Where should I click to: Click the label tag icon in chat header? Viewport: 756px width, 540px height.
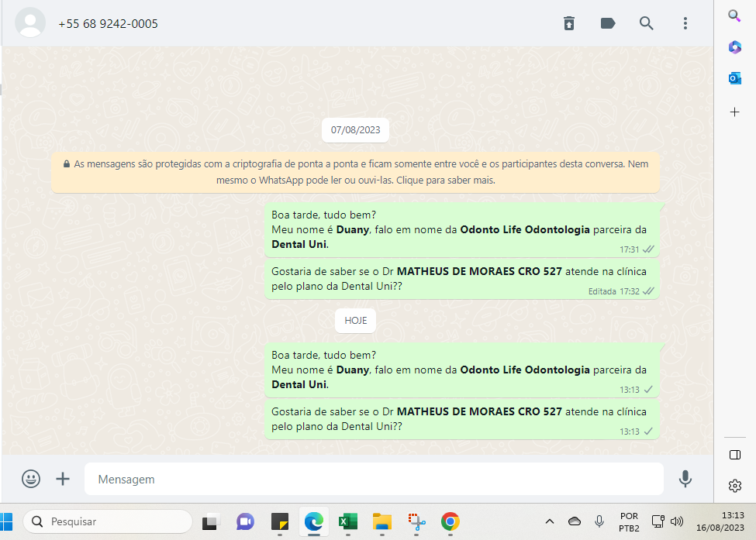[x=607, y=23]
